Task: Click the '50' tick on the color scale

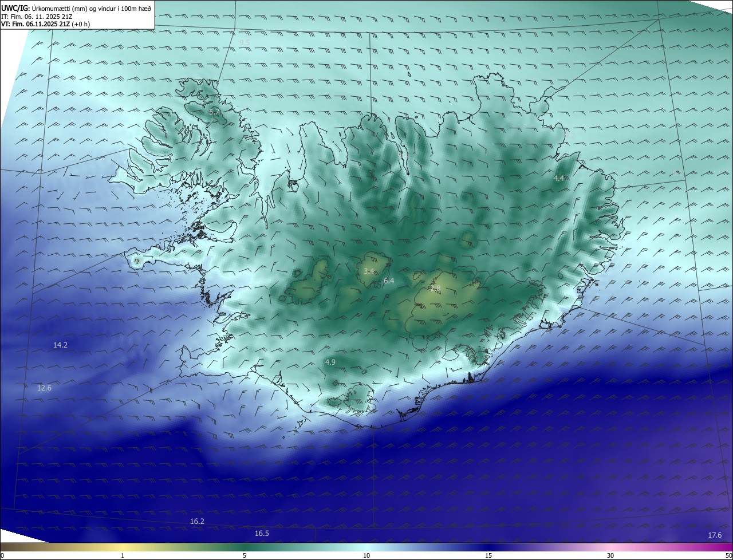Action: coord(728,555)
